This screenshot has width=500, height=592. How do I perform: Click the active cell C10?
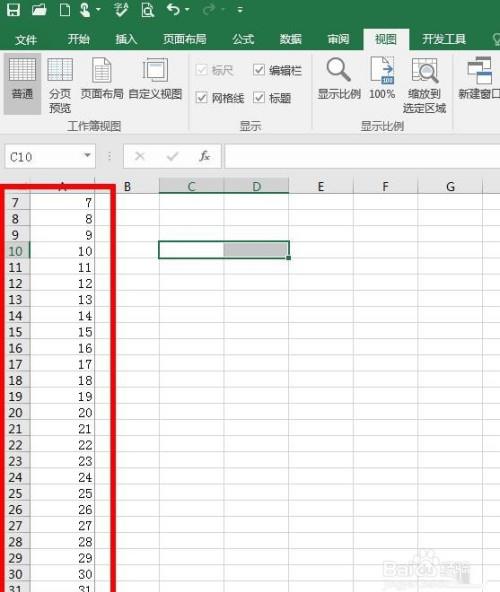click(191, 250)
